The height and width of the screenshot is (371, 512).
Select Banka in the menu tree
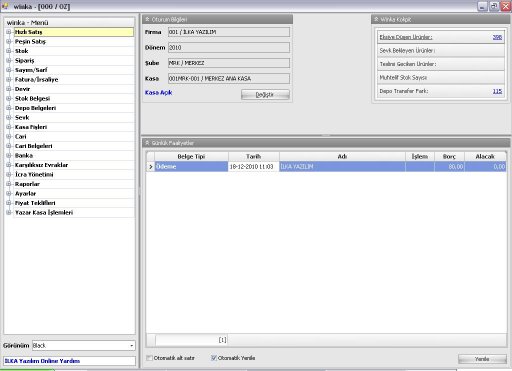tap(24, 156)
